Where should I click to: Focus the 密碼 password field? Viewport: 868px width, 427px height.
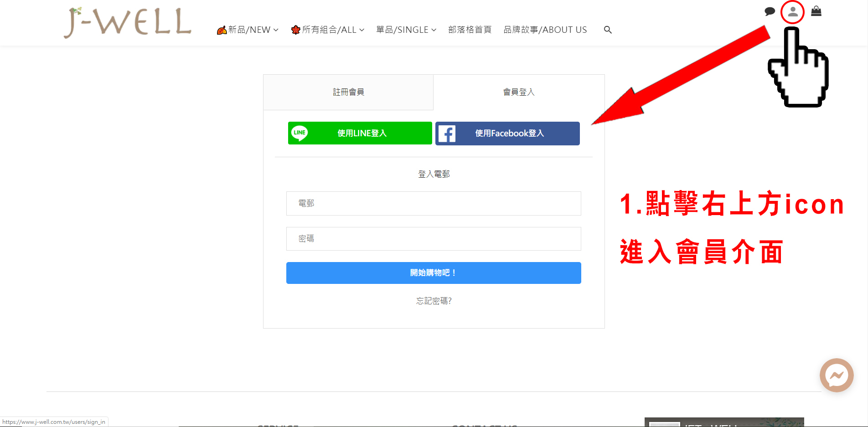coord(433,239)
